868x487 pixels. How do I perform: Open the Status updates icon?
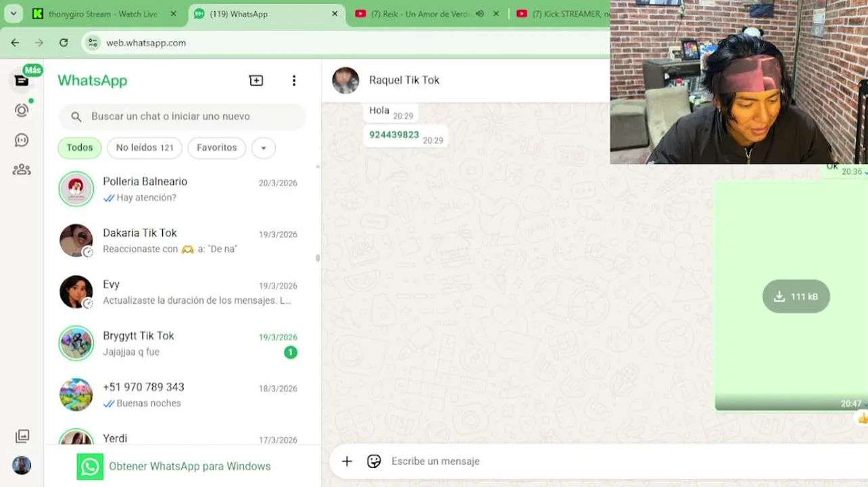tap(22, 110)
